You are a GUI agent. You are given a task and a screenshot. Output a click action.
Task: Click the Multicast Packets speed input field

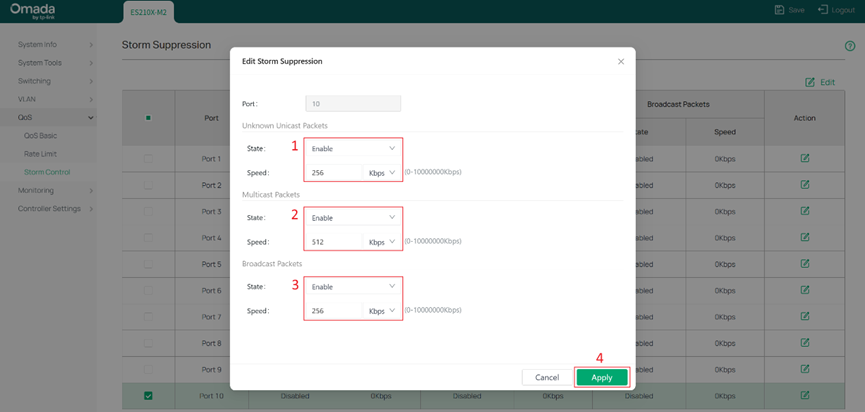[x=333, y=241]
